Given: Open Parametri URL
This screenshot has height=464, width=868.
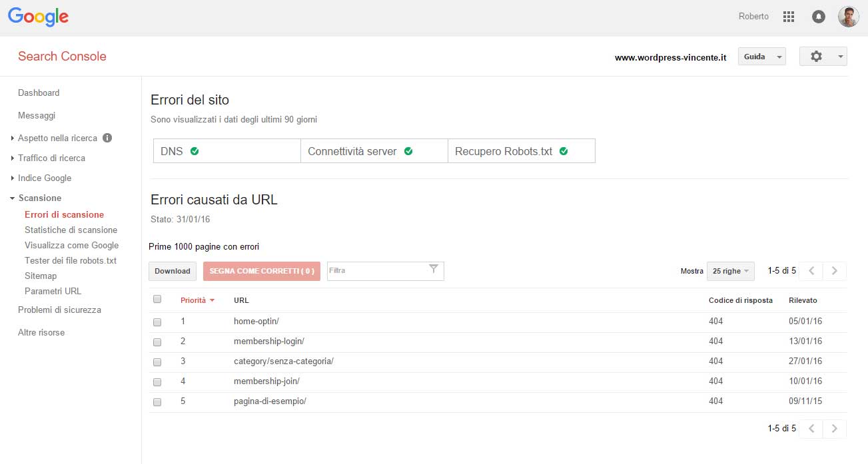Looking at the screenshot, I should tap(53, 292).
